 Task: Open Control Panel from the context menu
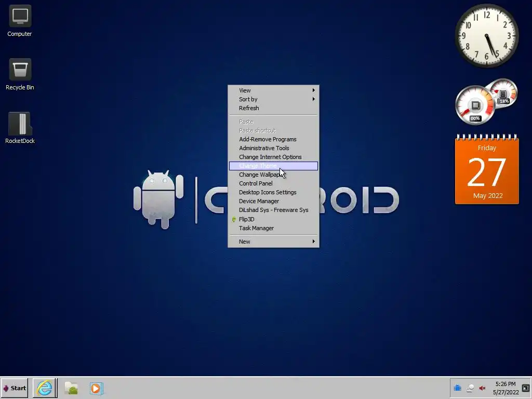(x=273, y=183)
